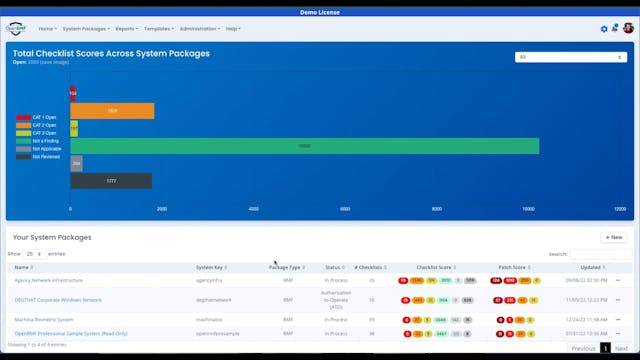Open OpenRMF Professional Sample System link
This screenshot has height=360, width=640.
tap(71, 333)
